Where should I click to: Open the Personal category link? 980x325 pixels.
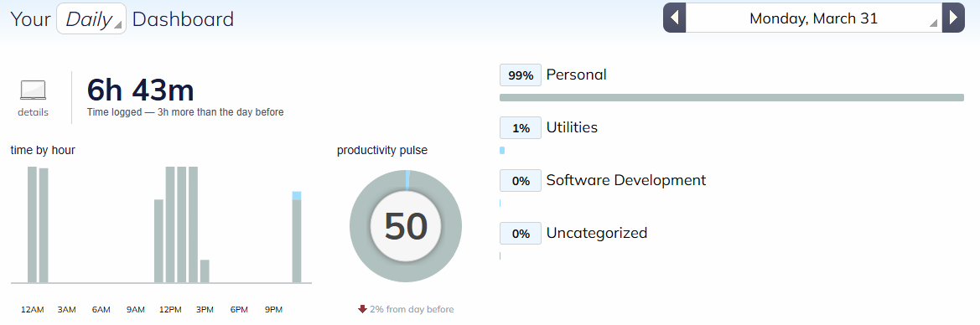coord(576,75)
